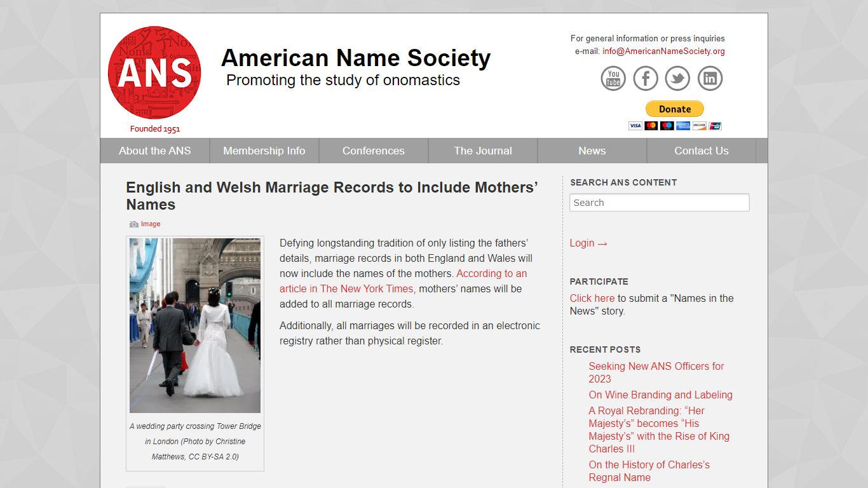Click the camera Image post-format icon
The image size is (868, 488).
click(x=134, y=224)
